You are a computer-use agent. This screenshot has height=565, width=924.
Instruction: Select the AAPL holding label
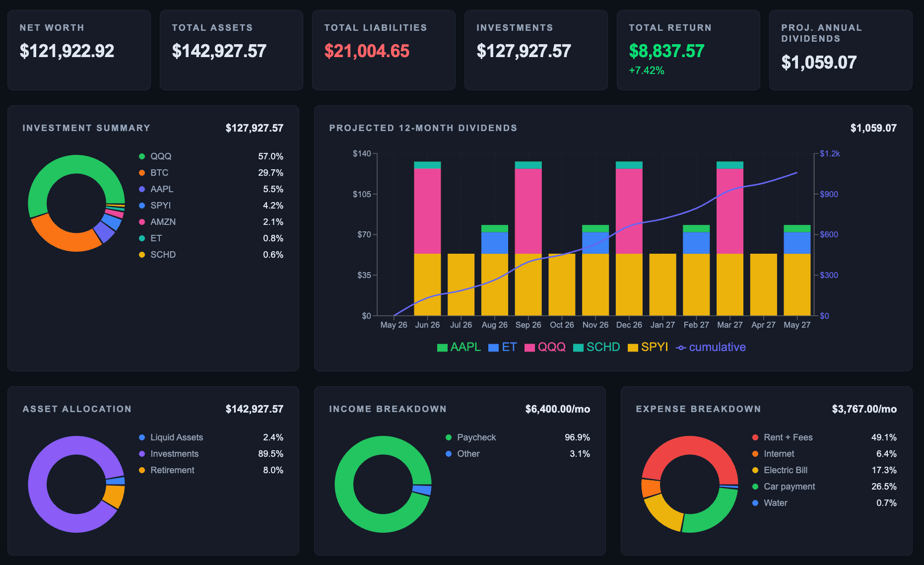[162, 189]
